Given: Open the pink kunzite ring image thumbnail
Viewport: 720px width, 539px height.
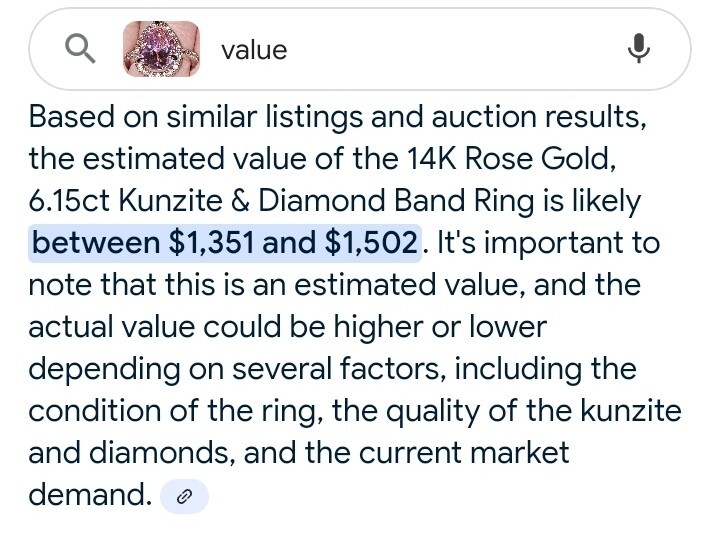Looking at the screenshot, I should 161,49.
